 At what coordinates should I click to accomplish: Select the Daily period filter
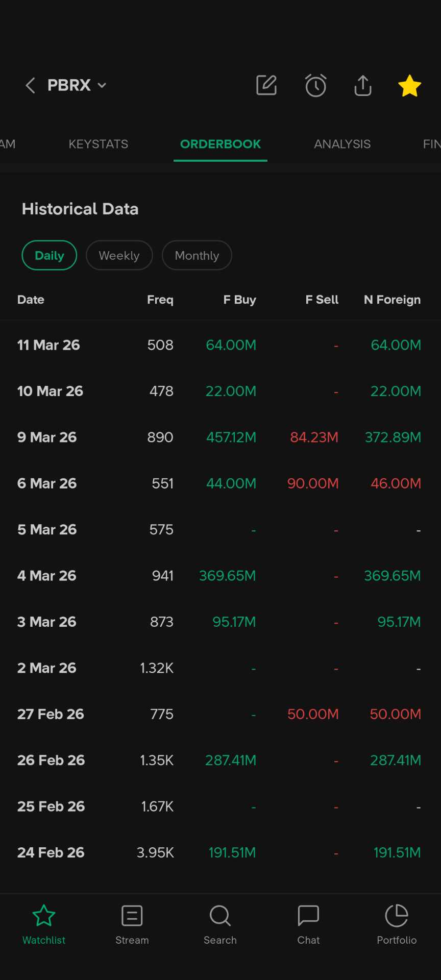click(x=50, y=255)
